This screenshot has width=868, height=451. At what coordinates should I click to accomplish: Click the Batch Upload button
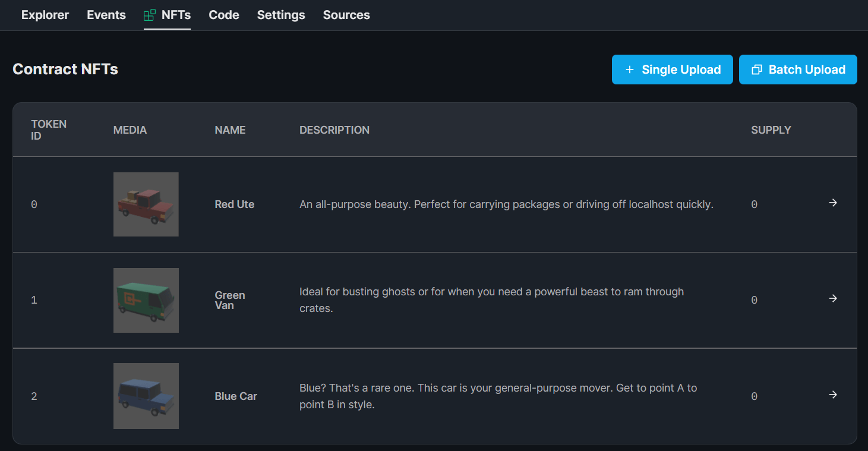coord(798,70)
